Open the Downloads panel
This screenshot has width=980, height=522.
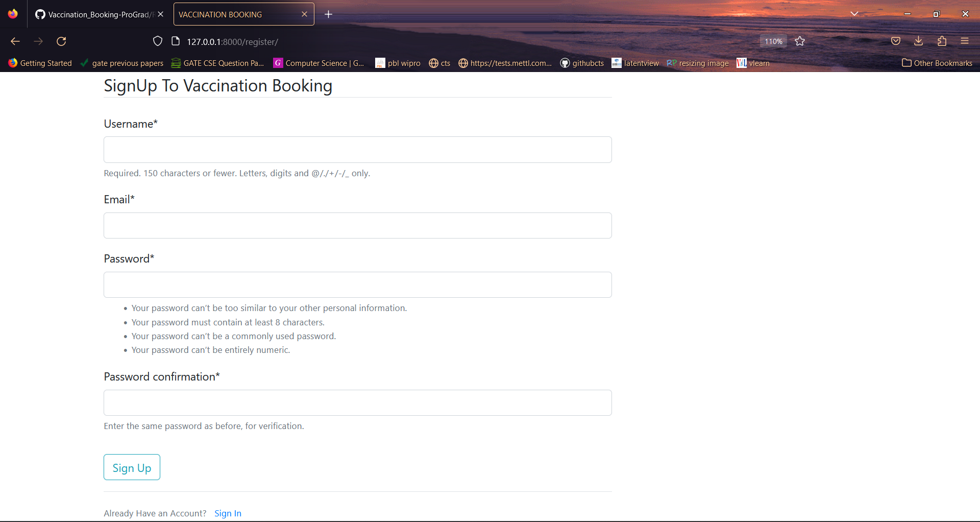[x=918, y=41]
